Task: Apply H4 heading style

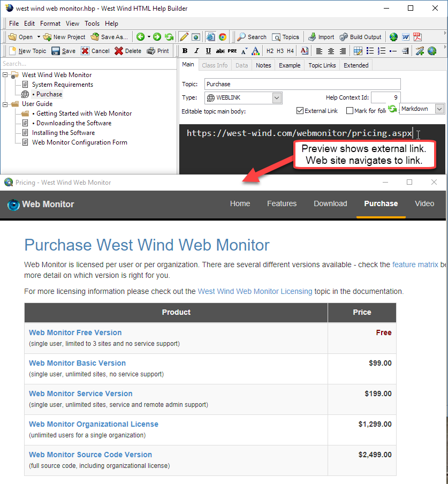Action: tap(290, 51)
